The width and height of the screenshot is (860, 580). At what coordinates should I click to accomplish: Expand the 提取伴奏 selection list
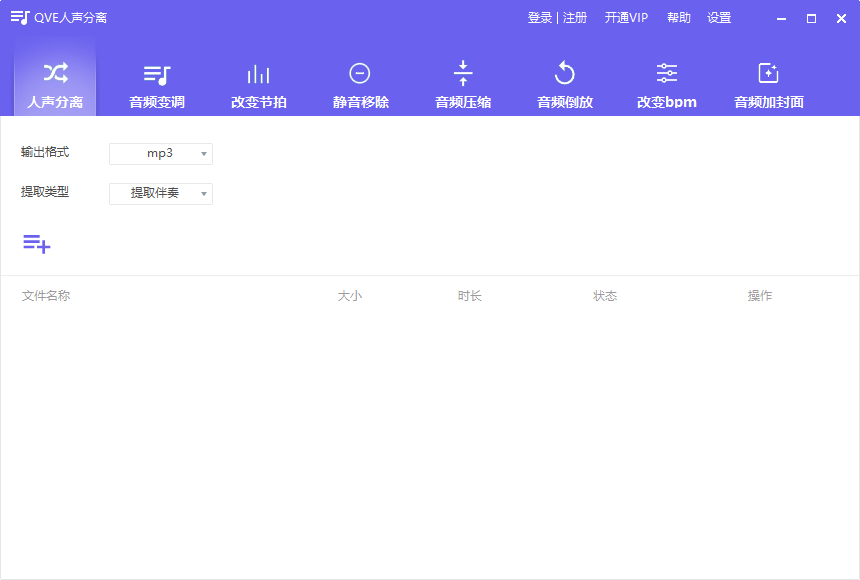160,193
